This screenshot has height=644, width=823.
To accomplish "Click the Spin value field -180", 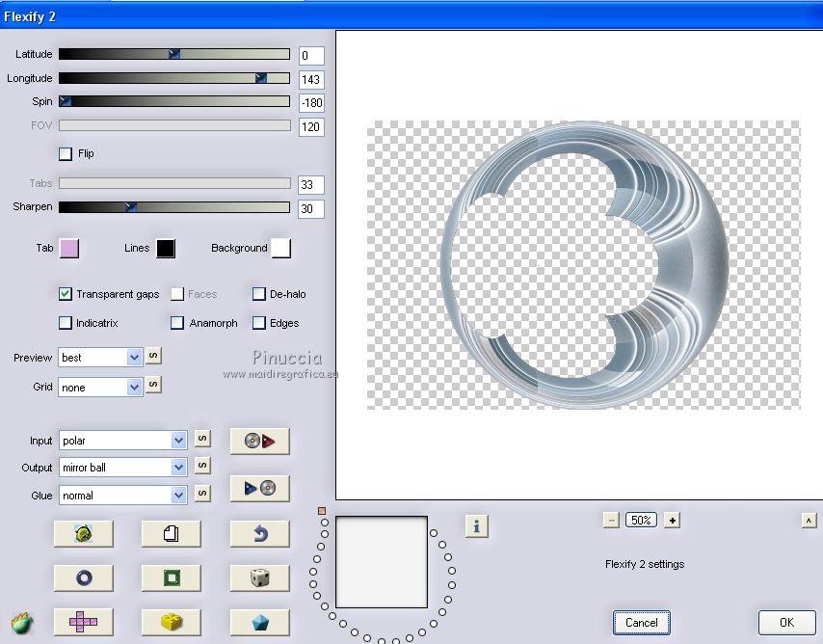I will (311, 103).
